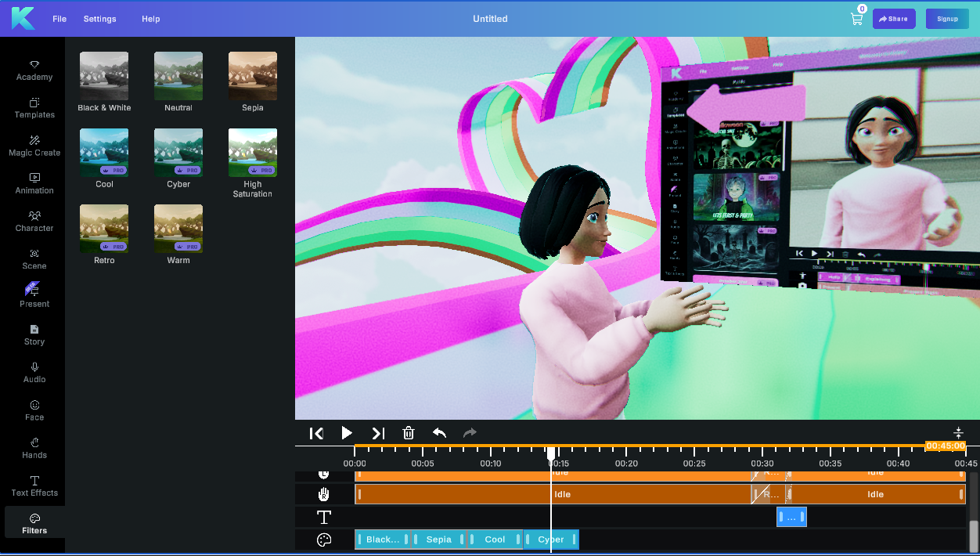Click the shopping cart icon
Viewport: 980px width, 556px height.
pyautogui.click(x=856, y=18)
